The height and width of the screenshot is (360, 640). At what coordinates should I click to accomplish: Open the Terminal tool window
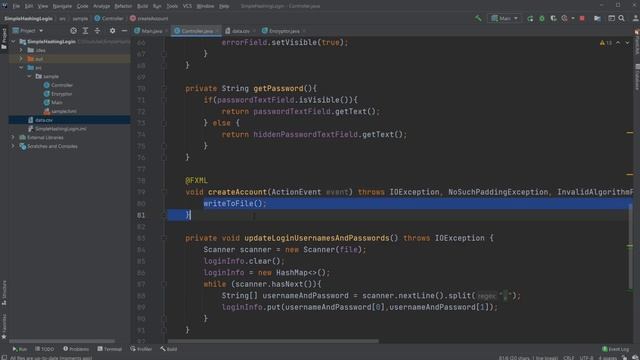pos(109,349)
